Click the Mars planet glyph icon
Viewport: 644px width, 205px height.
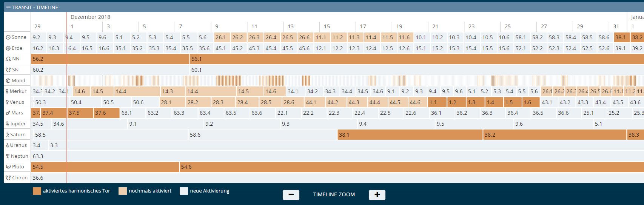click(8, 113)
